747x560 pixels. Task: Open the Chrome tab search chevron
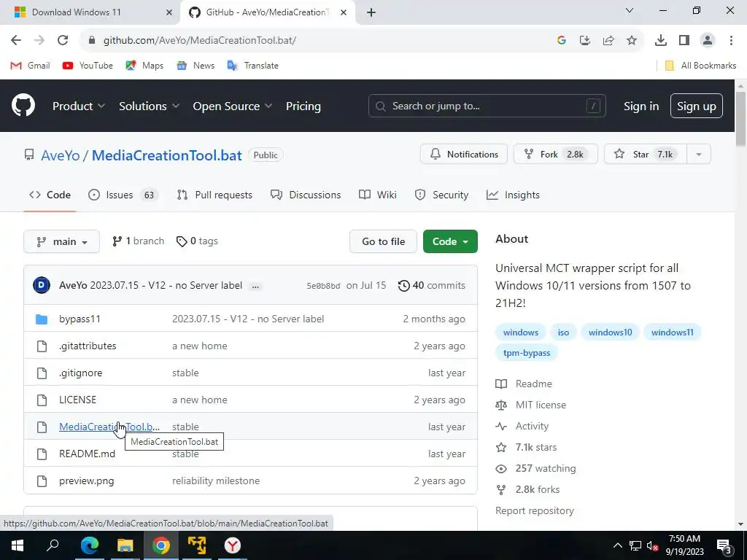point(630,10)
